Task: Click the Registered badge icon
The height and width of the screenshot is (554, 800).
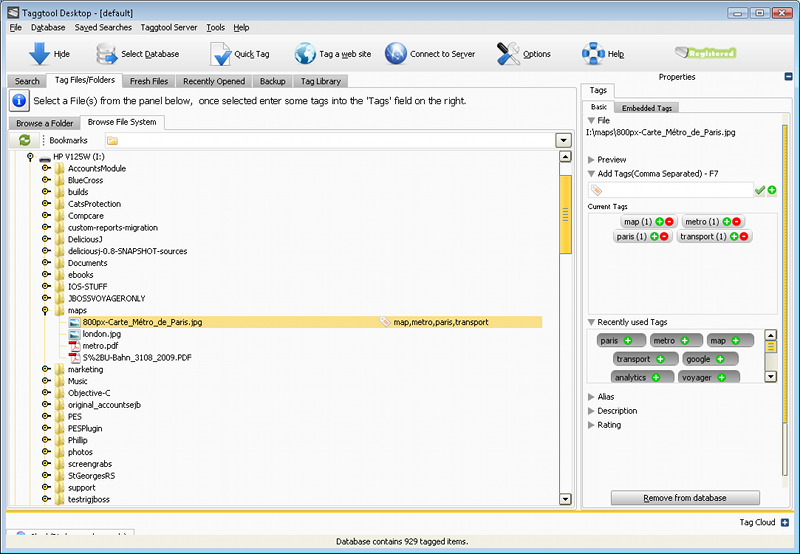Action: [x=706, y=53]
